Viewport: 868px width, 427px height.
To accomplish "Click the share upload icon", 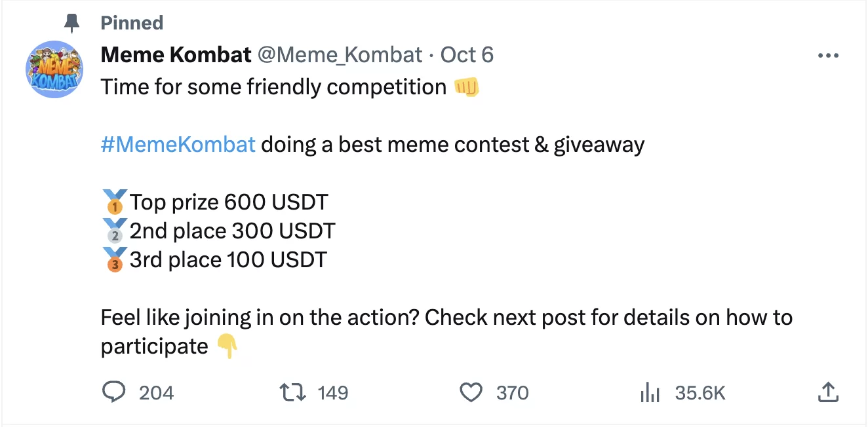I will (x=829, y=392).
